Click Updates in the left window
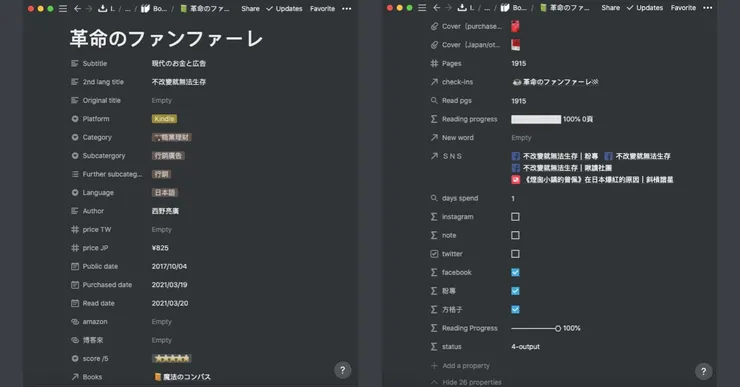The image size is (740, 387). click(284, 8)
